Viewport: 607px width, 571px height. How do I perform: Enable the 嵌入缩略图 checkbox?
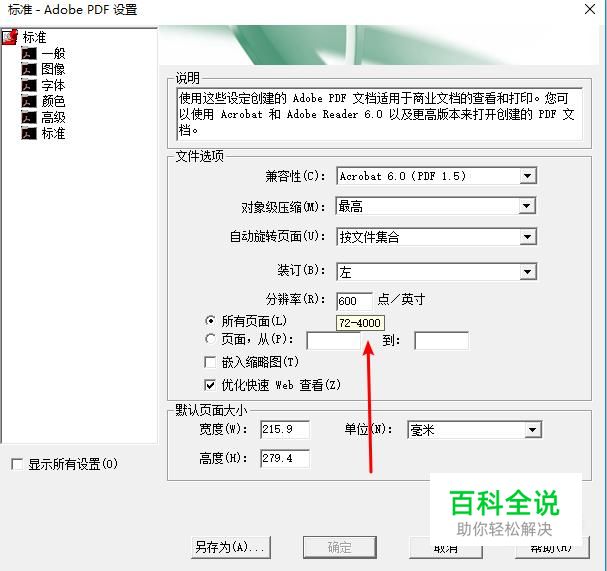click(210, 362)
